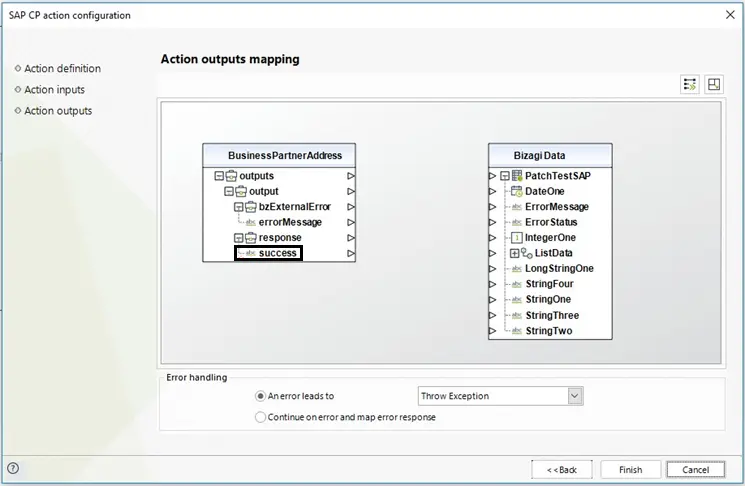Click the input arrow beside StringTwo
The height and width of the screenshot is (486, 745).
coord(493,331)
